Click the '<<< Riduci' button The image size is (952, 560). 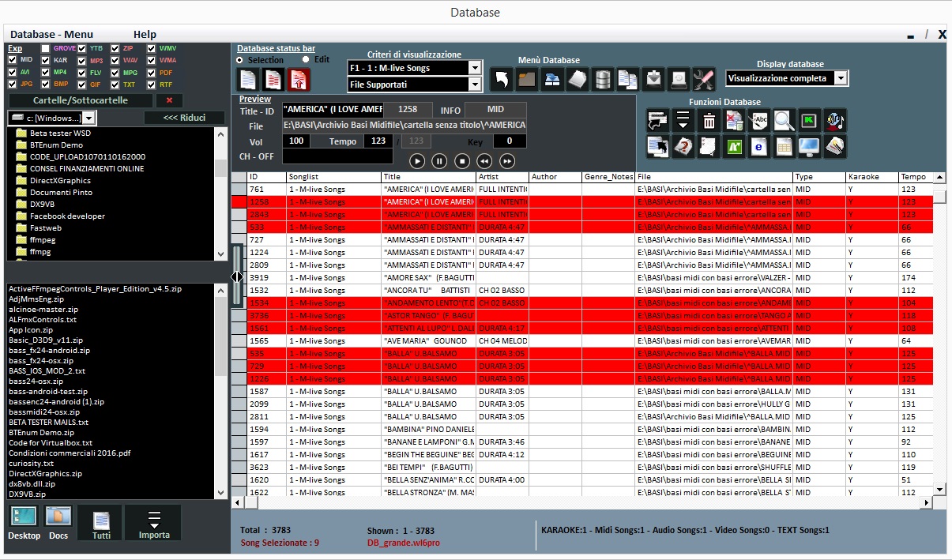pyautogui.click(x=184, y=118)
